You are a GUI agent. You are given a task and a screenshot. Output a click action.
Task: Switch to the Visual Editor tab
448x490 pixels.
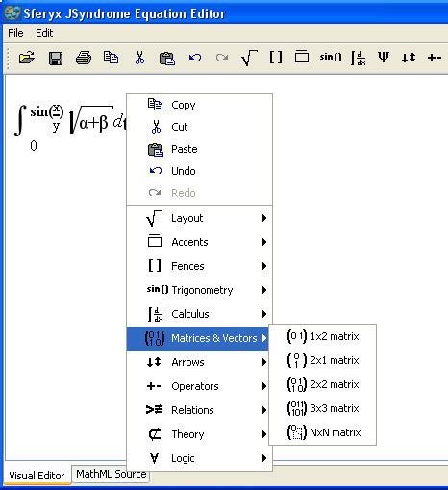(x=37, y=476)
